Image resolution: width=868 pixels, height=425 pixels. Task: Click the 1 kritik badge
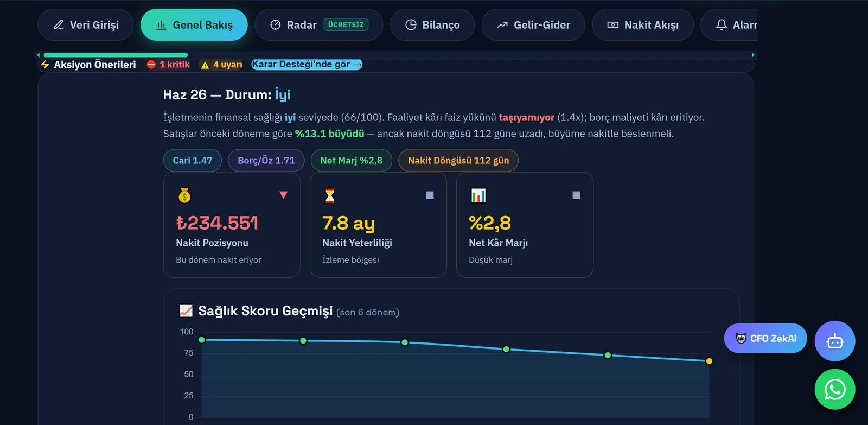(x=168, y=65)
